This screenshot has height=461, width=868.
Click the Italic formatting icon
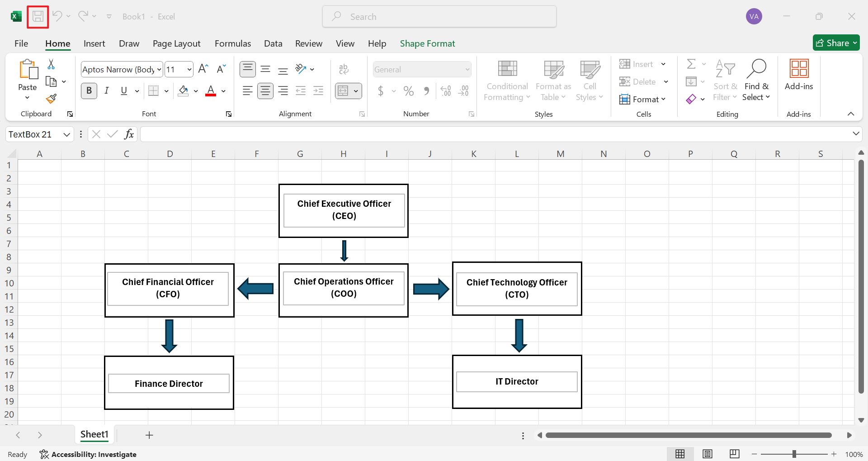[107, 90]
